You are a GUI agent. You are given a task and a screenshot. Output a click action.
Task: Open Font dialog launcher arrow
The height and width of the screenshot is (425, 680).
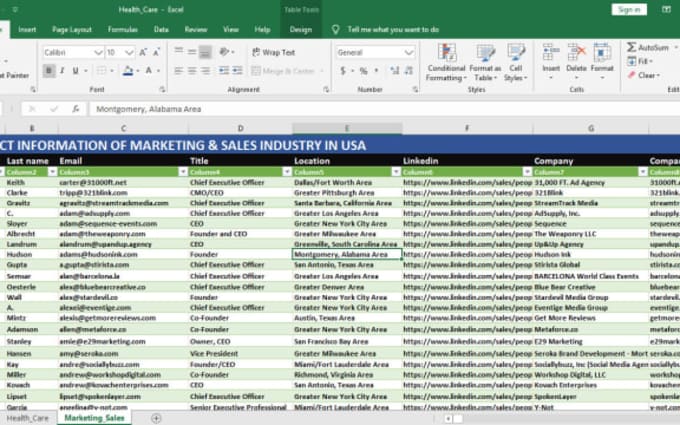click(162, 89)
